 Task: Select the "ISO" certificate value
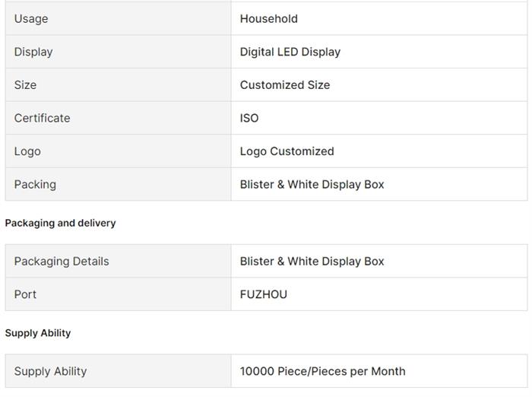[249, 118]
